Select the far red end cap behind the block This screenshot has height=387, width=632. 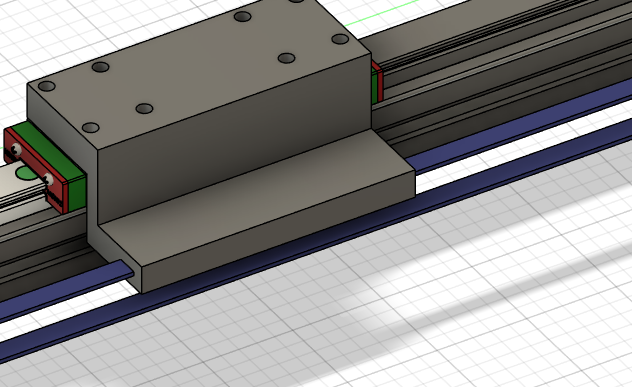tap(378, 81)
